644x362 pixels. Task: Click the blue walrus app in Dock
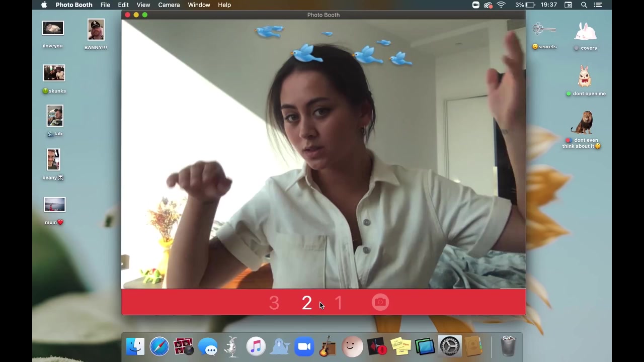tap(280, 346)
